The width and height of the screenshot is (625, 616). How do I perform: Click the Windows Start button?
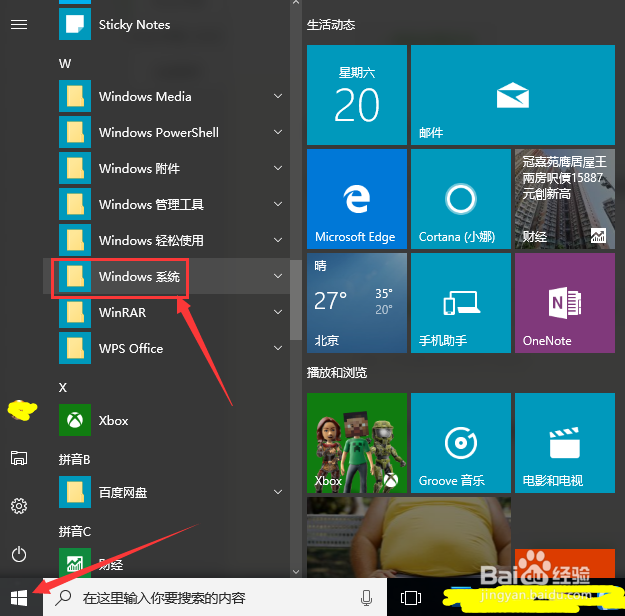(x=19, y=598)
